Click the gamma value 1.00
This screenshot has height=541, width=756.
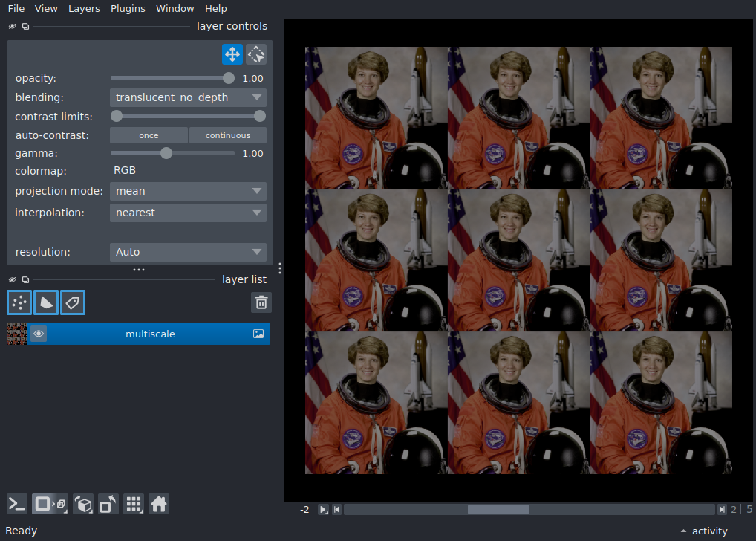point(252,154)
